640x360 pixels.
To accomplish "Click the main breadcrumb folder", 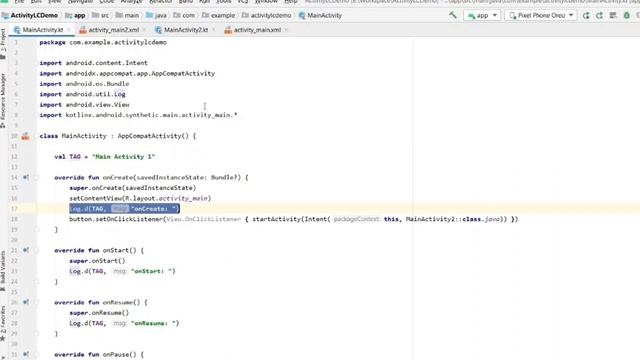I will tap(127, 16).
